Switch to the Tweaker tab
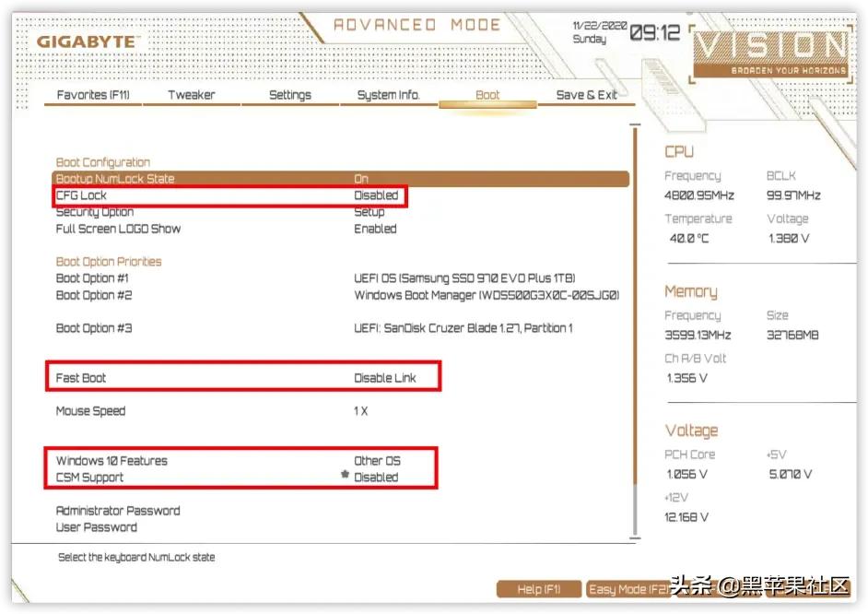868x614 pixels. (191, 95)
